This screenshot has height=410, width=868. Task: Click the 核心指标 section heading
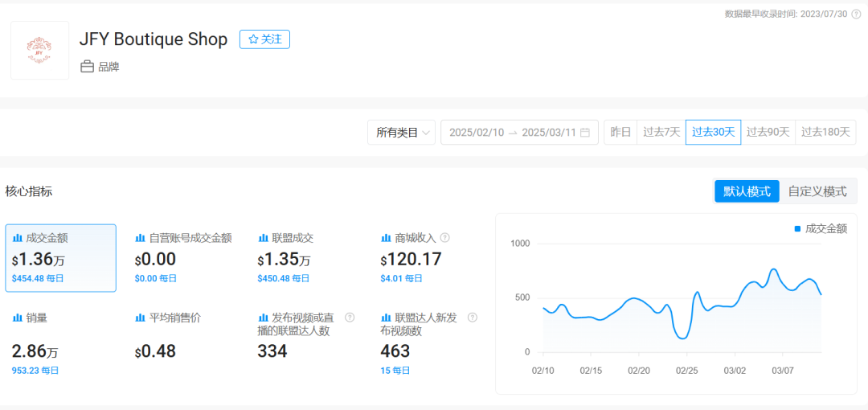click(x=29, y=191)
